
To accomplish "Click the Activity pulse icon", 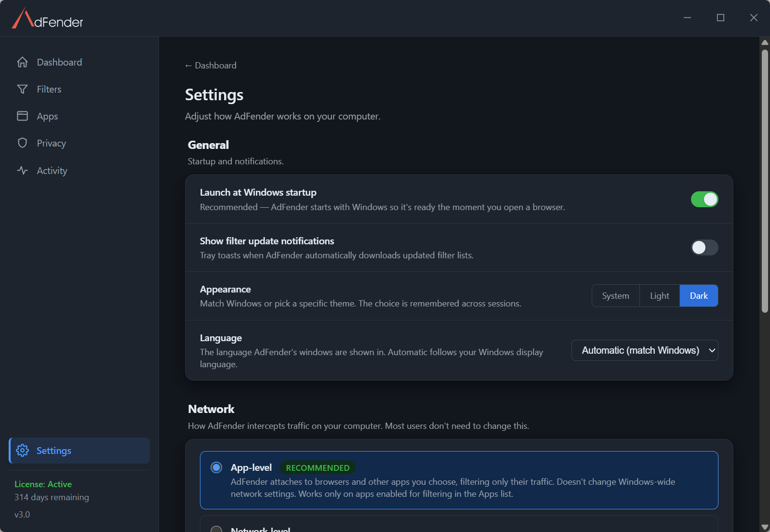I will [x=22, y=171].
